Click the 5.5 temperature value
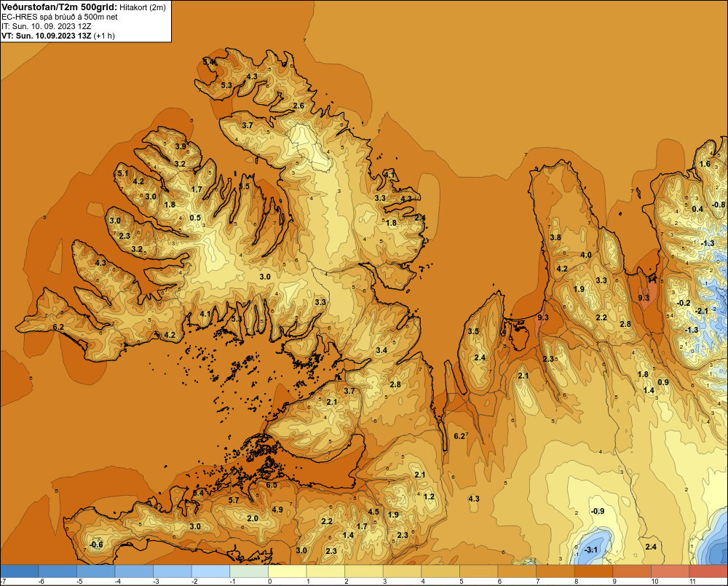Screen dimensions: 728x586 click(x=244, y=186)
